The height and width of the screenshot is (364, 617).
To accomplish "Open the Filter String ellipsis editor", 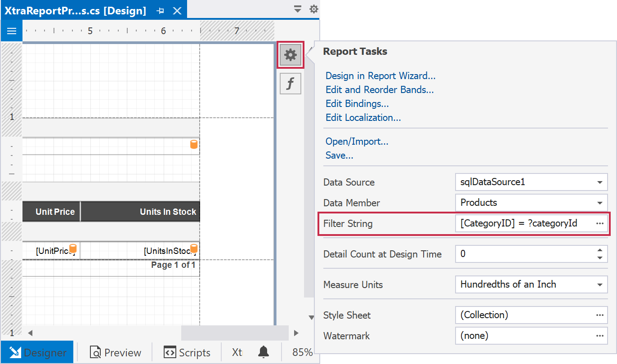I will [x=599, y=223].
